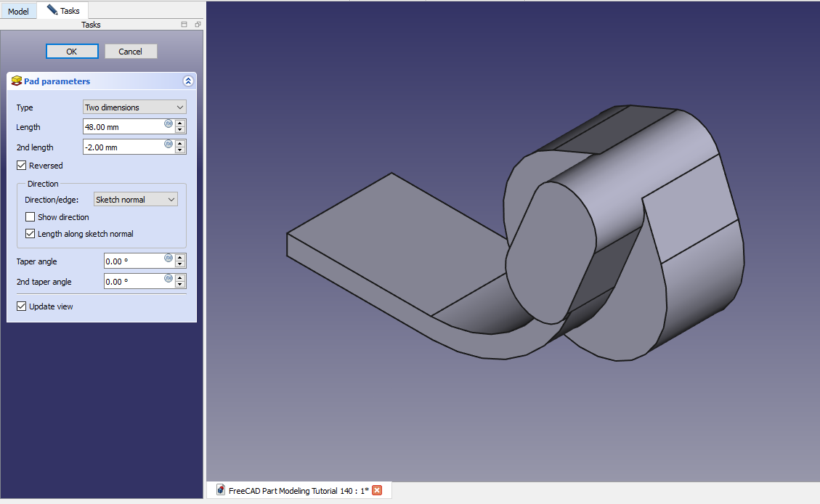Open the 2nd length expression editor icon
The width and height of the screenshot is (820, 504).
[x=169, y=144]
